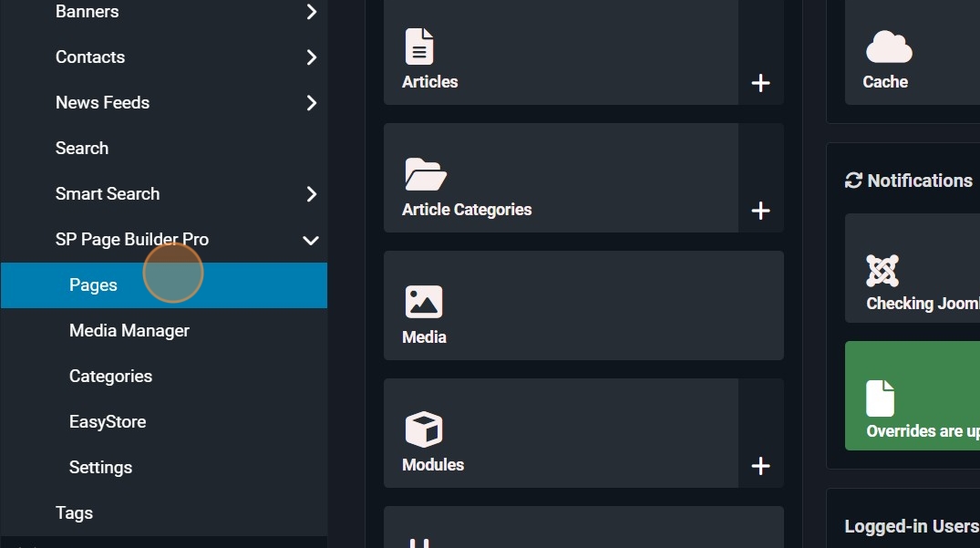Open the News Feeds menu item
This screenshot has width=980, height=548.
pyautogui.click(x=102, y=102)
